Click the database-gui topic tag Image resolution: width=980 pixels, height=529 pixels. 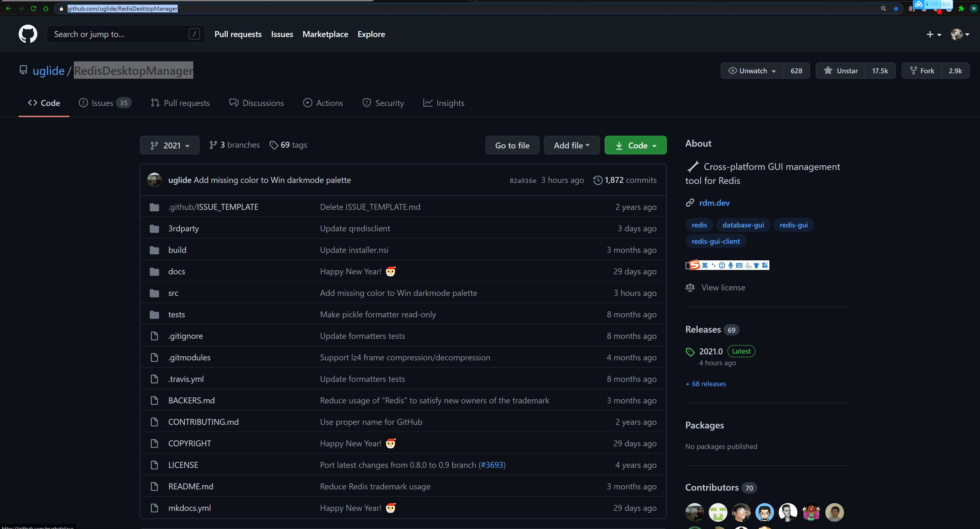click(743, 225)
